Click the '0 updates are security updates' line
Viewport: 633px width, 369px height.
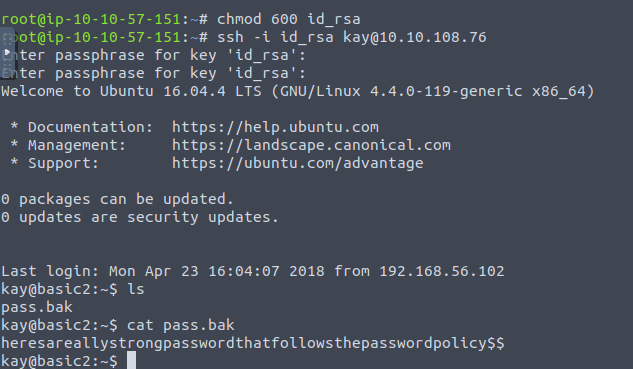pos(140,217)
